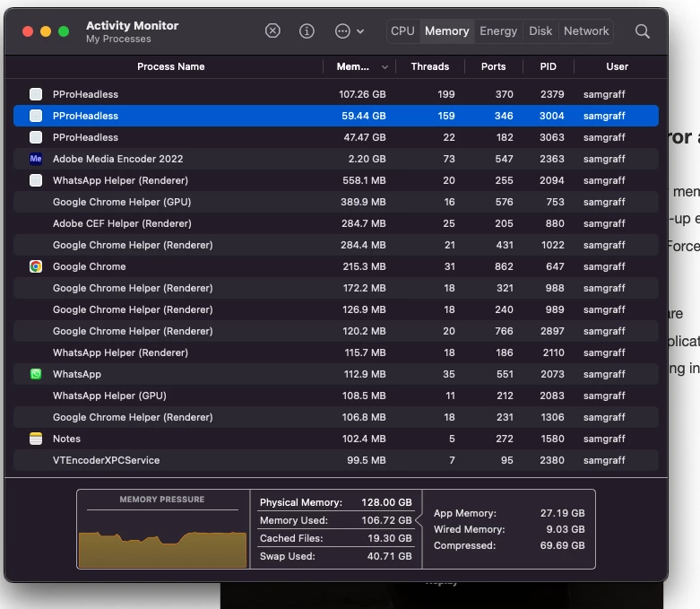
Task: Click the Google Chrome app icon
Action: (36, 266)
